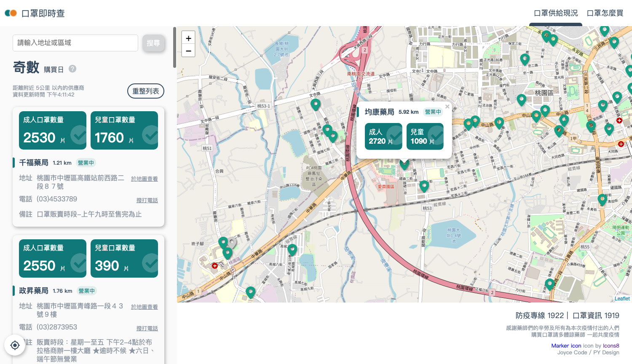This screenshot has width=632, height=364.
Task: Select the pharmacy marker beside 桃園區 label
Action: [x=521, y=100]
